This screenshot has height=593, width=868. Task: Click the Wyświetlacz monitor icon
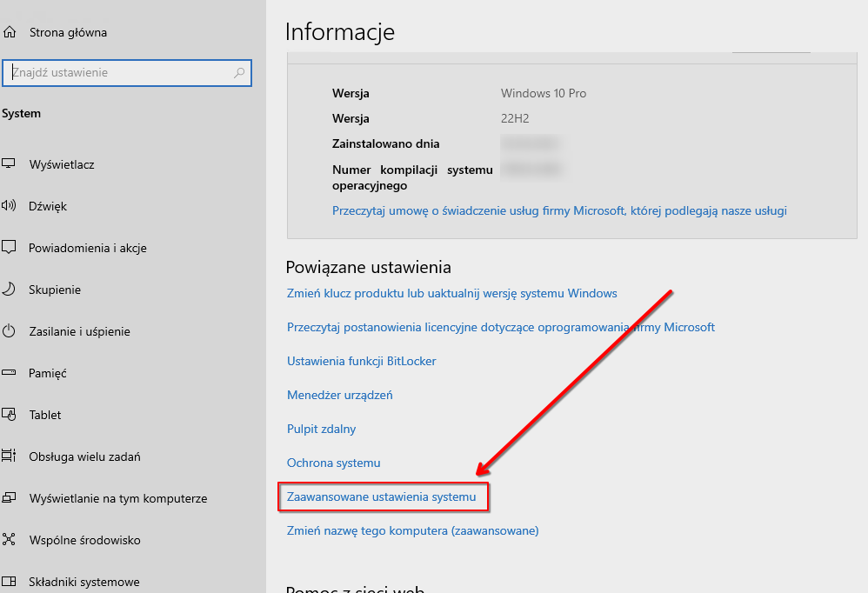pyautogui.click(x=9, y=164)
